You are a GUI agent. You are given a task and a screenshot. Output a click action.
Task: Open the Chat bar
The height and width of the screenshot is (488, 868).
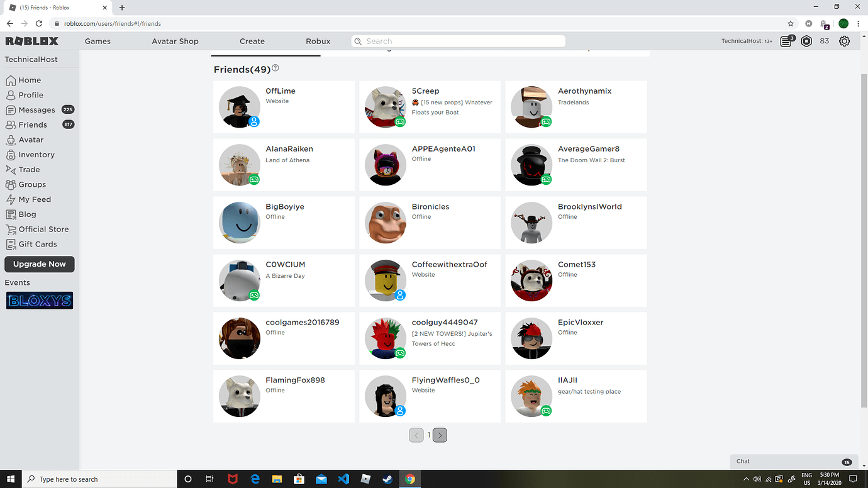point(794,461)
